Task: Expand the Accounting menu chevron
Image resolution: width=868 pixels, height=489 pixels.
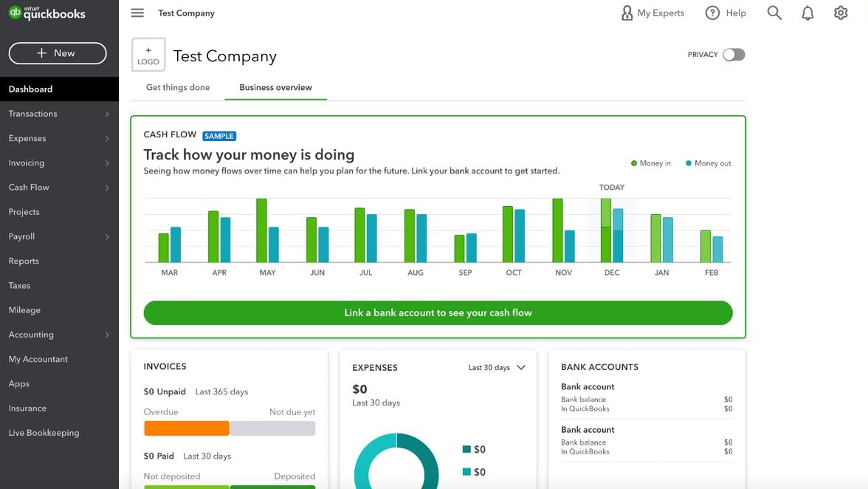Action: [x=107, y=335]
